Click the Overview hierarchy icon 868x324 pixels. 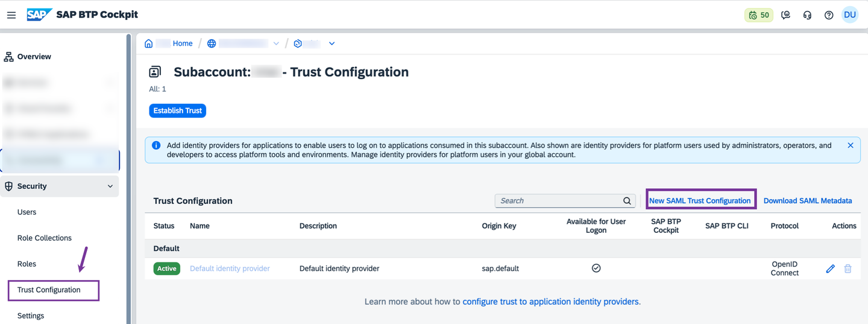point(9,57)
